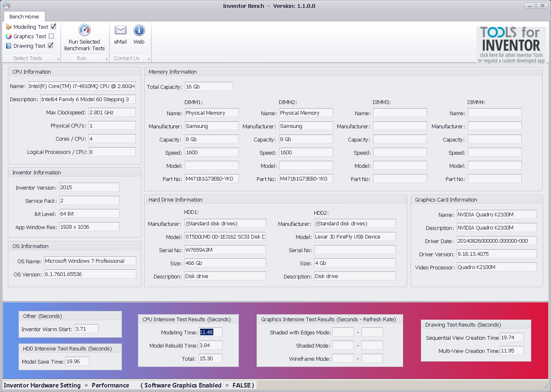551x392 pixels.
Task: Open the eMail contact icon
Action: tap(121, 30)
